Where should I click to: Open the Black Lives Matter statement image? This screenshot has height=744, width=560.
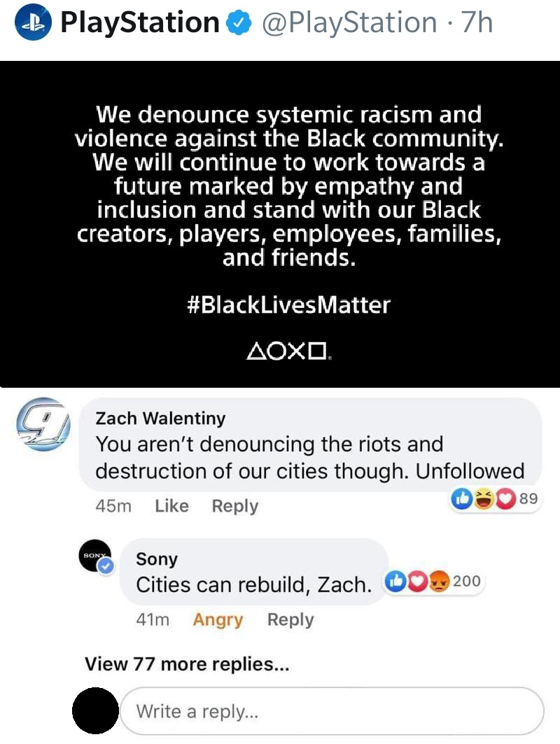(280, 224)
